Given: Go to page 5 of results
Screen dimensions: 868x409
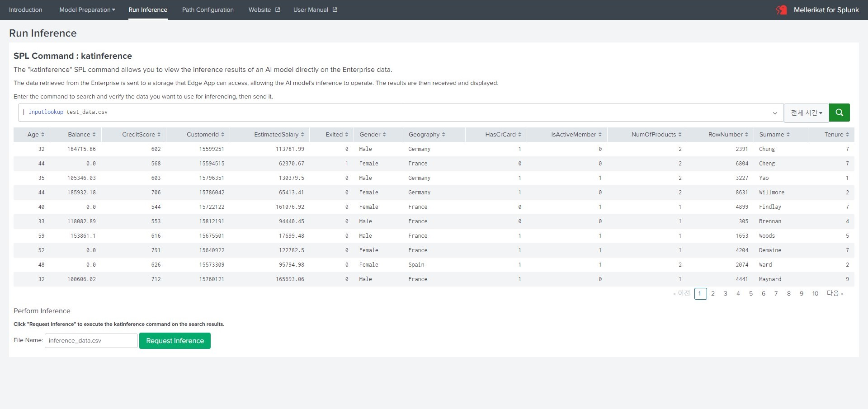Looking at the screenshot, I should coord(751,294).
